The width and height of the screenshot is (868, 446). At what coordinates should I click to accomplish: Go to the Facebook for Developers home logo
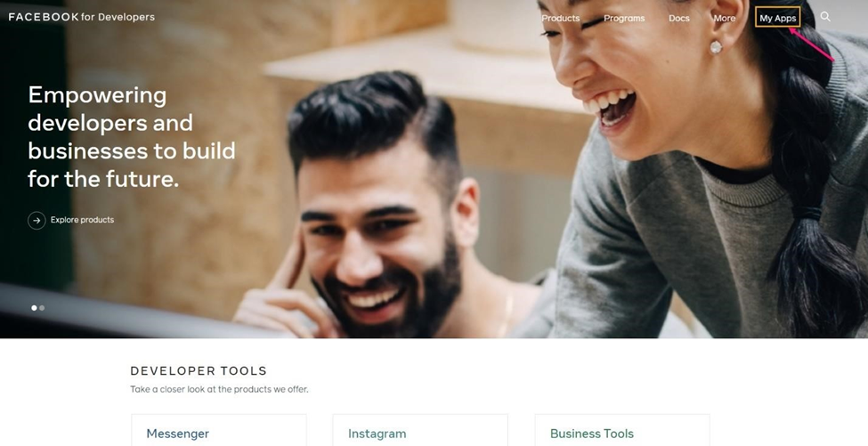pos(81,17)
